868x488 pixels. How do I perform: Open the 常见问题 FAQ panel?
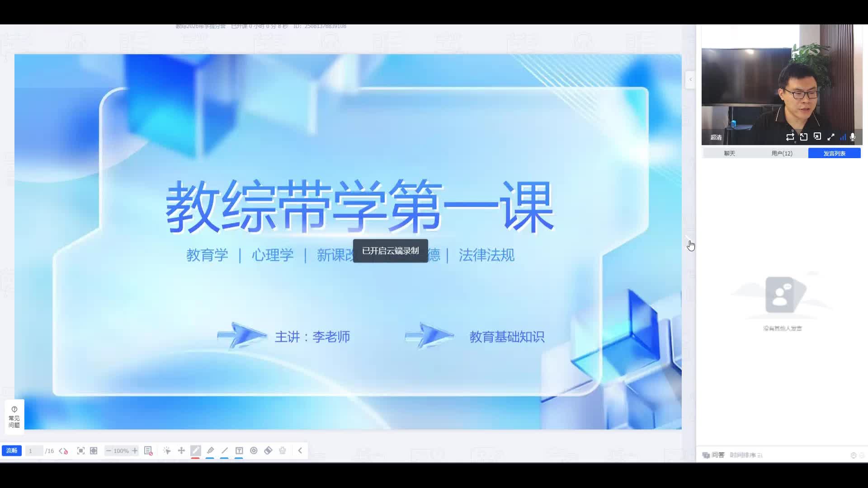(x=14, y=416)
